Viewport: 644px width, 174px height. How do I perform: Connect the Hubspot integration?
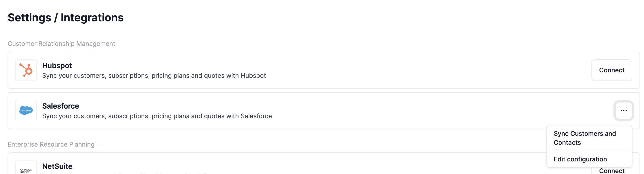(611, 70)
